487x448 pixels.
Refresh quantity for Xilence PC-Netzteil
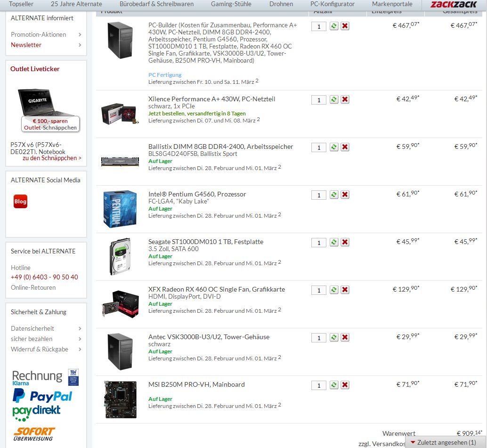[334, 100]
